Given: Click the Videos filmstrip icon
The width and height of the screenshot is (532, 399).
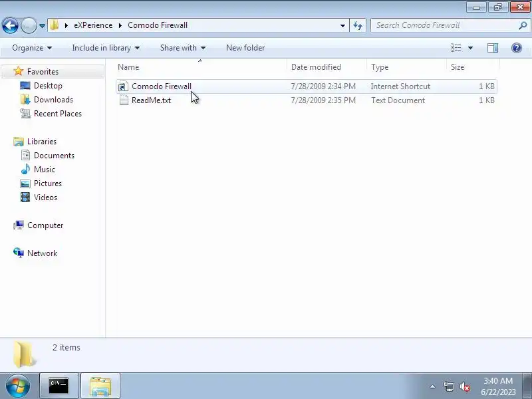Looking at the screenshot, I should tap(25, 198).
